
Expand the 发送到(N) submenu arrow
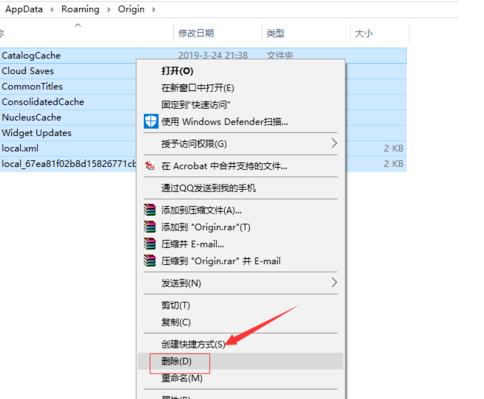coord(334,283)
